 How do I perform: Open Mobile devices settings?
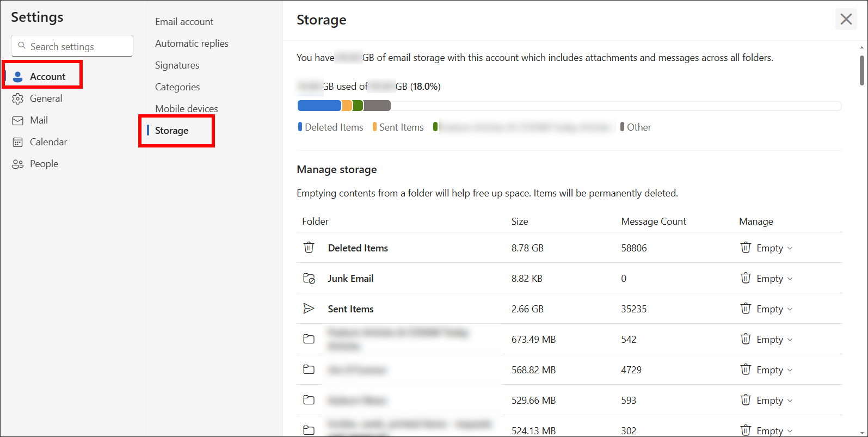coord(186,109)
